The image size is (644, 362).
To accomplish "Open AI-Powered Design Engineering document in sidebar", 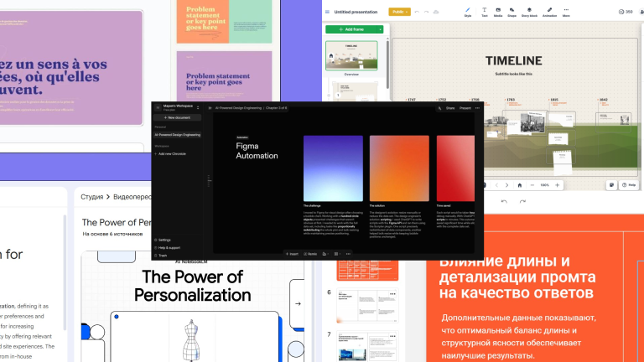I will coord(178,135).
